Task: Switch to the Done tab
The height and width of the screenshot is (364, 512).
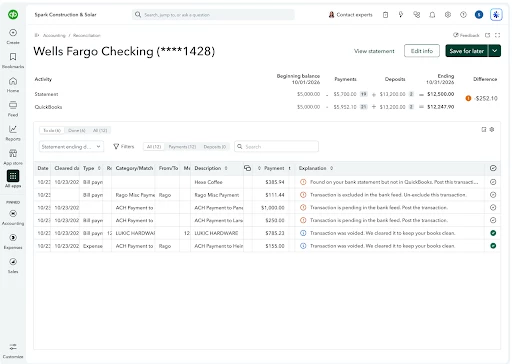Action: pyautogui.click(x=77, y=130)
